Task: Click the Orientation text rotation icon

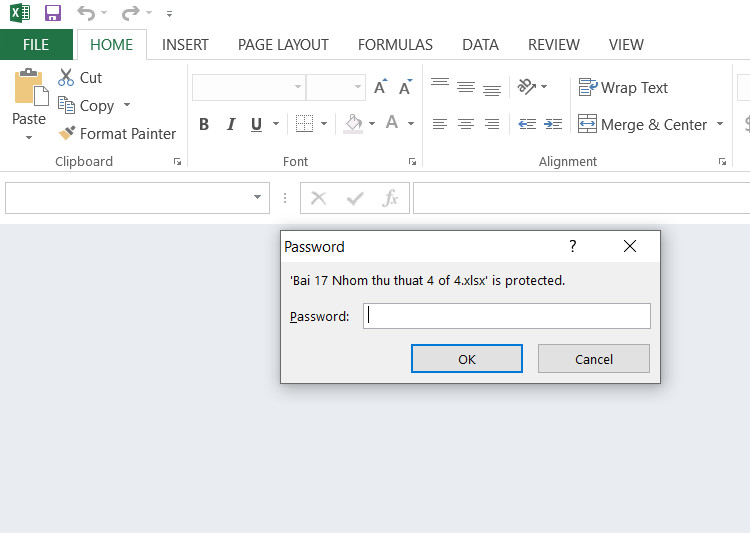Action: (527, 87)
